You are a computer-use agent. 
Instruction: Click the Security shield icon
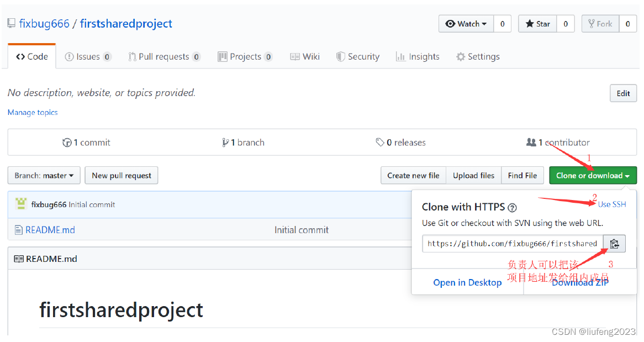click(340, 57)
